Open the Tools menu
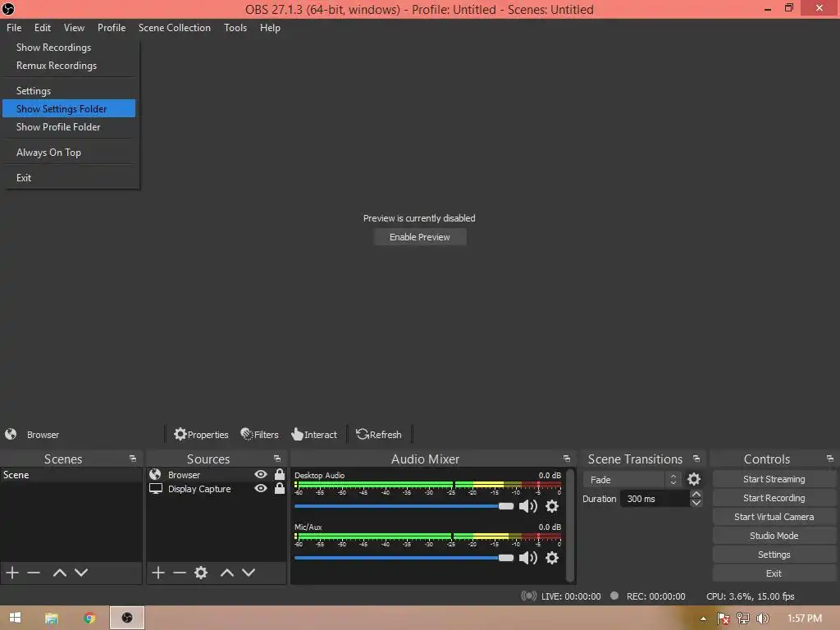 [x=235, y=27]
